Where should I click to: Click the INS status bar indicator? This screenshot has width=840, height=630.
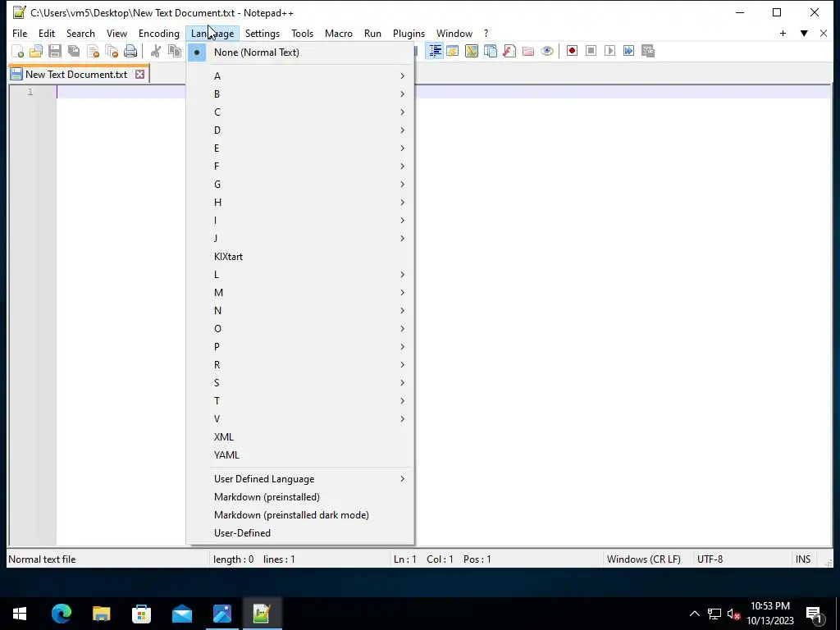(803, 559)
